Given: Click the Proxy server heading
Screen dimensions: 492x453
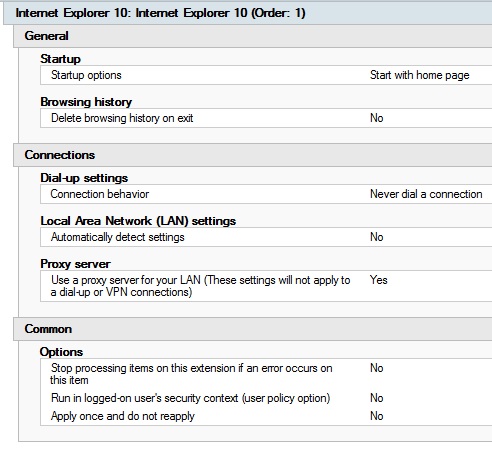Looking at the screenshot, I should click(x=75, y=264).
